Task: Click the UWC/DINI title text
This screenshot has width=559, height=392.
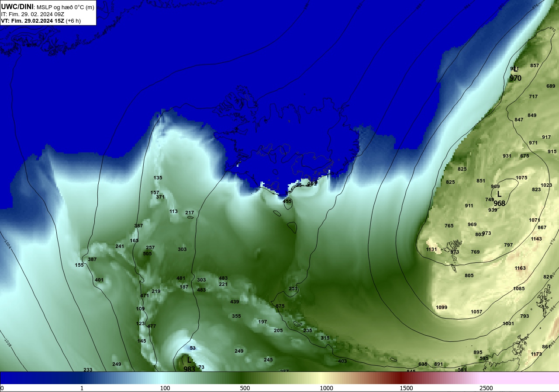Action: pos(17,7)
